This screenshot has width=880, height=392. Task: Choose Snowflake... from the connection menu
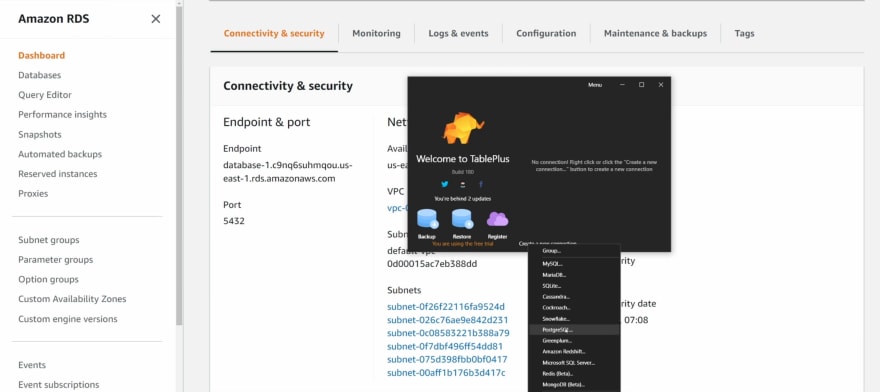pyautogui.click(x=574, y=318)
